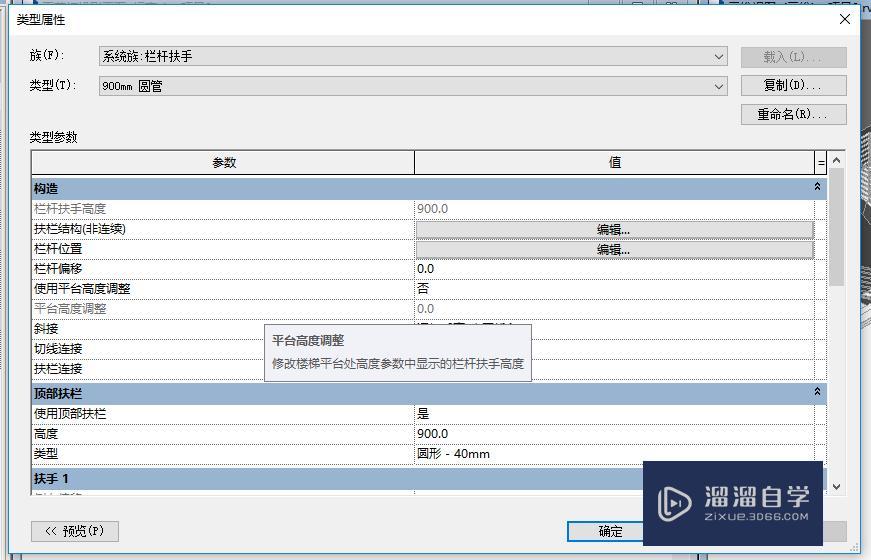Viewport: 871px width, 560px height.
Task: Open the 族(F) family dropdown
Action: click(x=413, y=56)
